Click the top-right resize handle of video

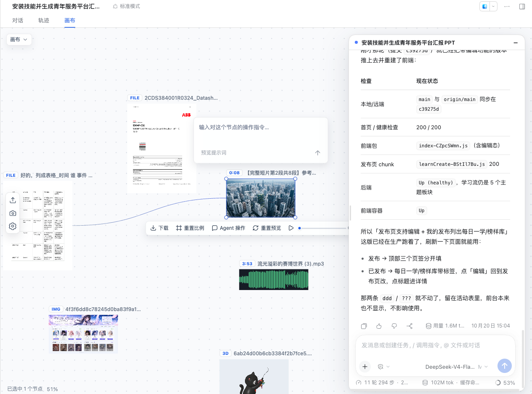tap(295, 179)
